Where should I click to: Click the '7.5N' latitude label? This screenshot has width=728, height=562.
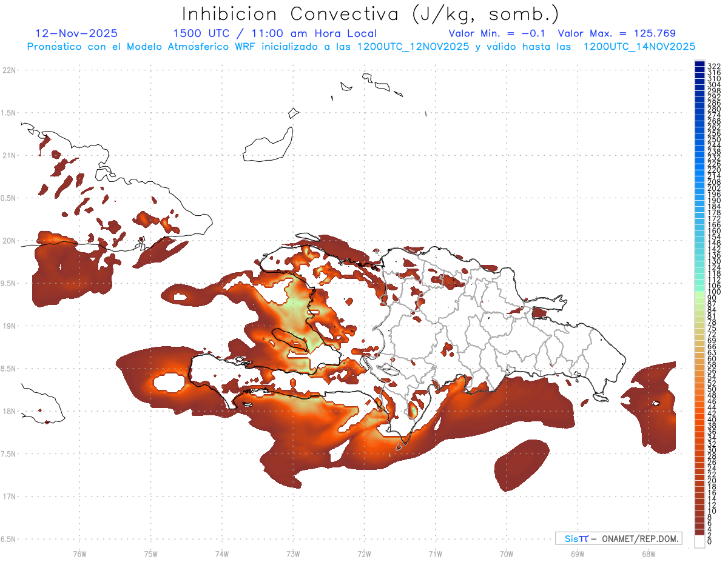9,453
